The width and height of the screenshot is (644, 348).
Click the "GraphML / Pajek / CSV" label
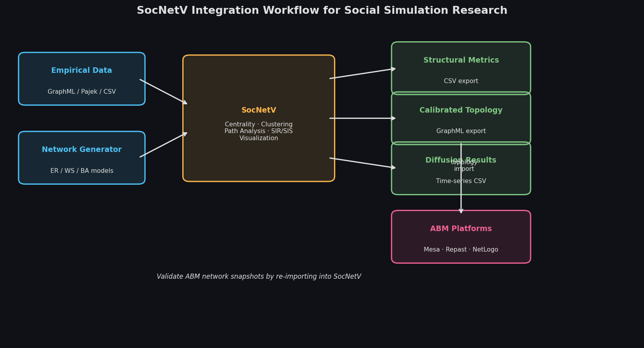pyautogui.click(x=82, y=92)
